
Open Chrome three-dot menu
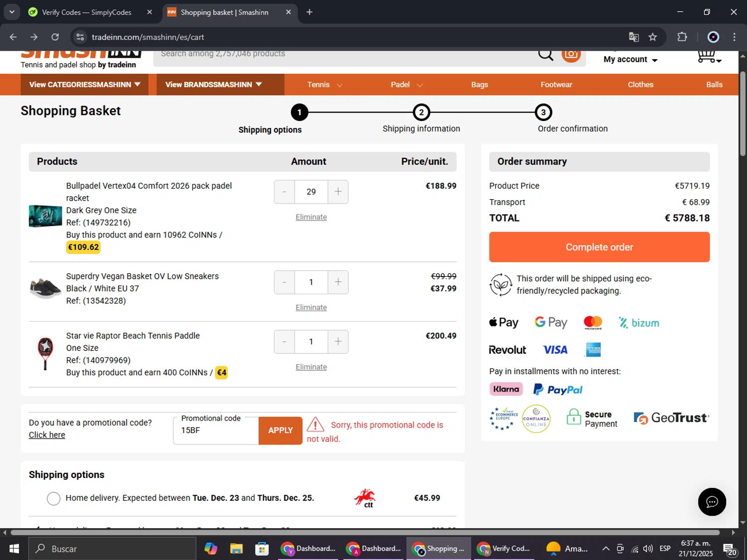tap(734, 37)
